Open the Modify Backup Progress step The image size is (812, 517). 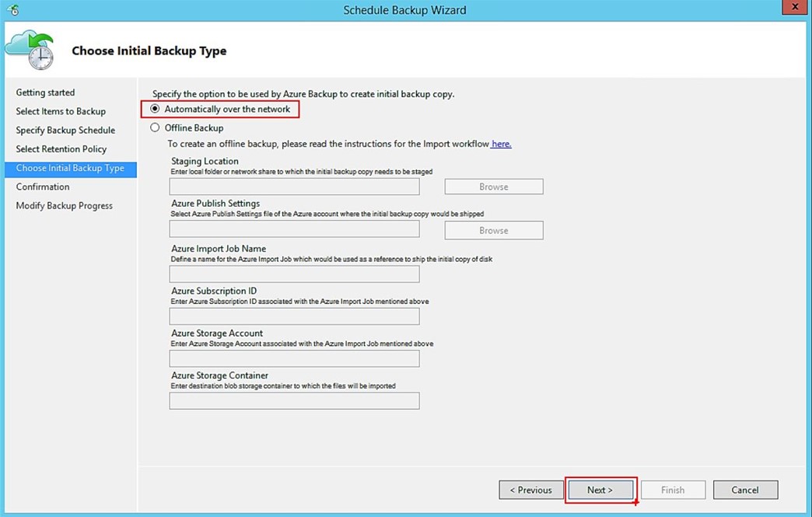(x=65, y=205)
